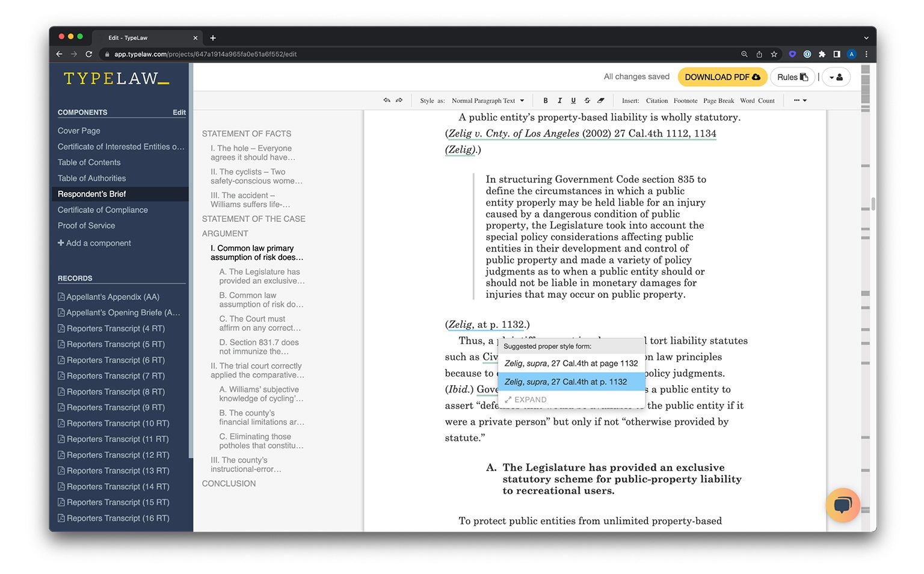924x574 pixels.
Task: Open the Certificate of Compliance component
Action: (x=103, y=210)
